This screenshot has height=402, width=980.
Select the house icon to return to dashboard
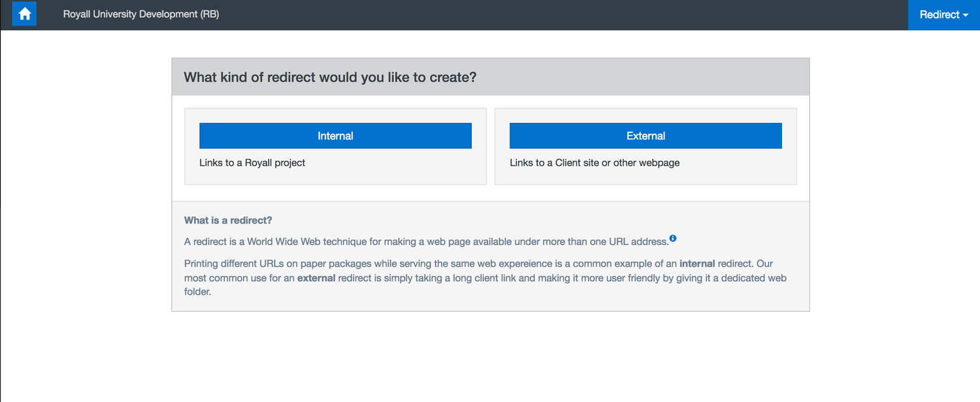pos(24,14)
